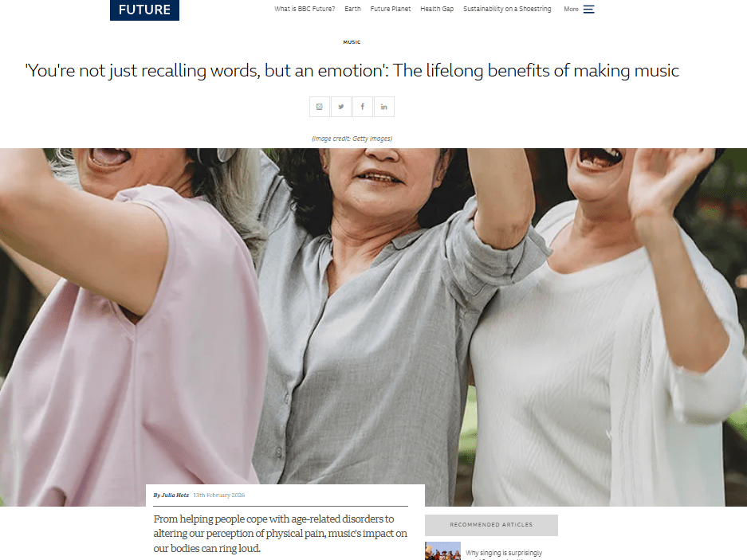Open Sustainability on a Shoestring section
The image size is (747, 560).
point(507,9)
